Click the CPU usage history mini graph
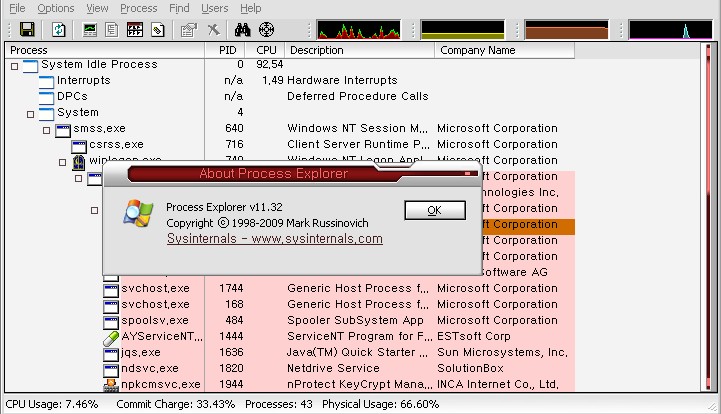721x414 pixels. (359, 29)
